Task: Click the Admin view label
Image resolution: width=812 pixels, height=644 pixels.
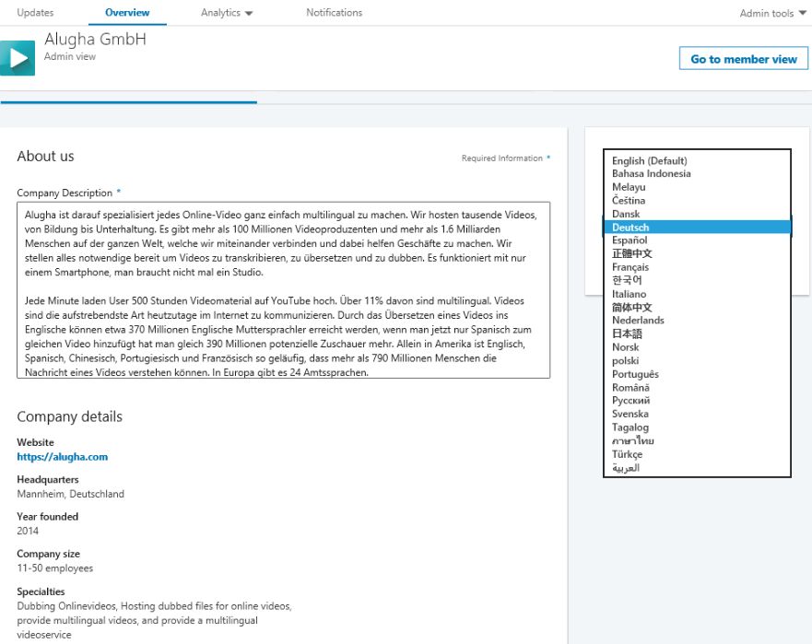Action: coord(70,56)
